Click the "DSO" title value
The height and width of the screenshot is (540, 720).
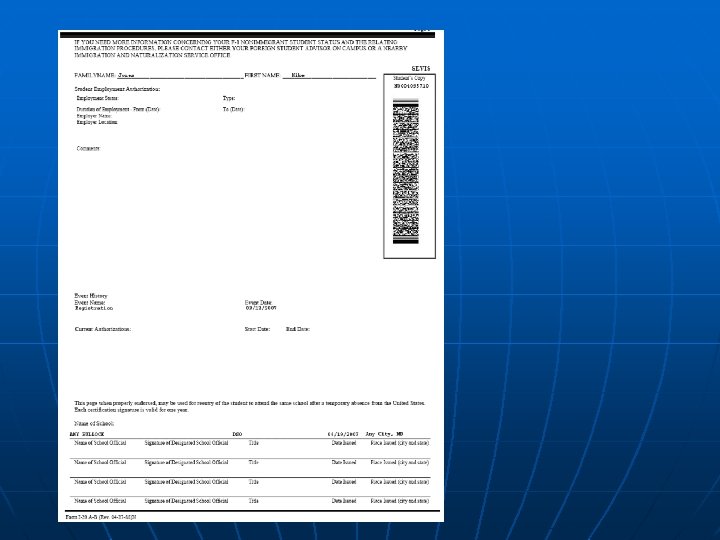click(237, 434)
